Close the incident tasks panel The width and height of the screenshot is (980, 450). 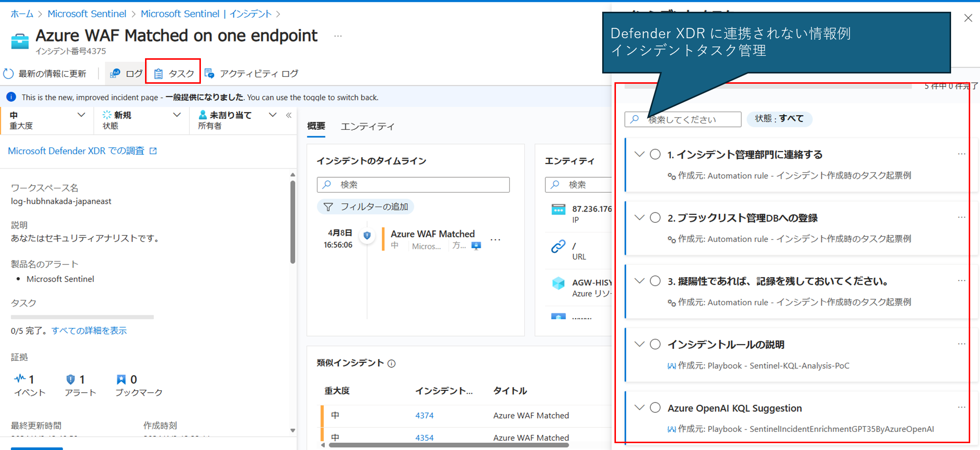pyautogui.click(x=968, y=18)
